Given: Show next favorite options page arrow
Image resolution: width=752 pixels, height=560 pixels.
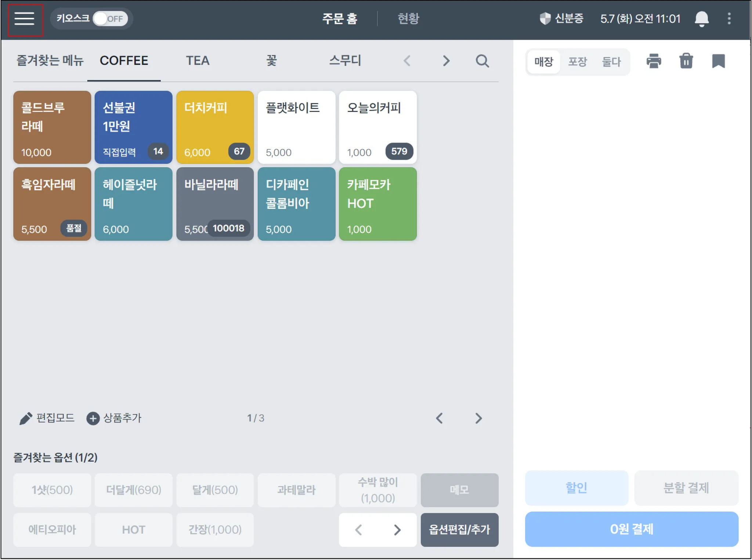Looking at the screenshot, I should point(397,530).
